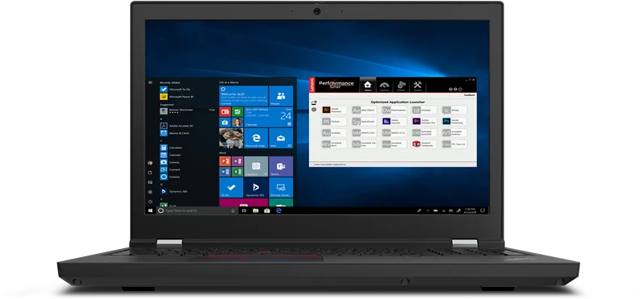The image size is (644, 299).
Task: Open the System tools tab in Performance Tuner
Action: click(x=418, y=85)
